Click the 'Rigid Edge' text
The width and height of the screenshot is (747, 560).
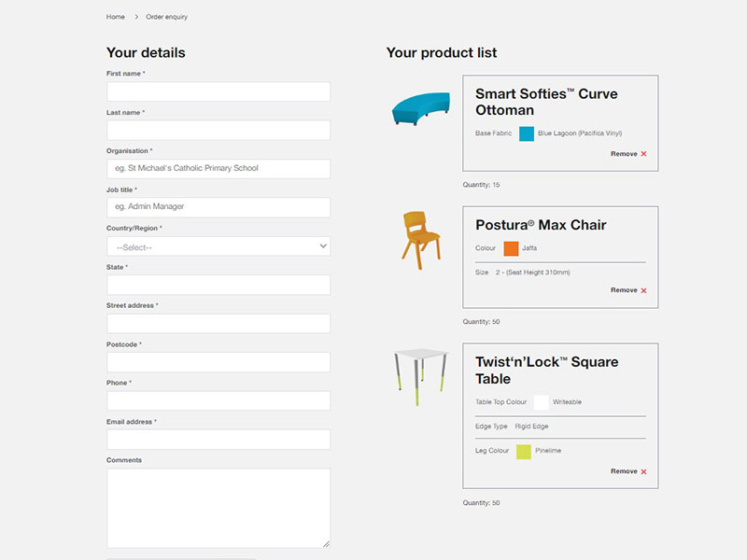[531, 427]
